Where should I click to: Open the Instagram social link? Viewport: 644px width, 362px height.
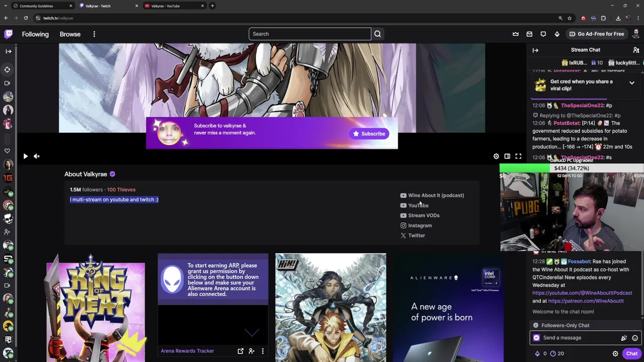416,225
